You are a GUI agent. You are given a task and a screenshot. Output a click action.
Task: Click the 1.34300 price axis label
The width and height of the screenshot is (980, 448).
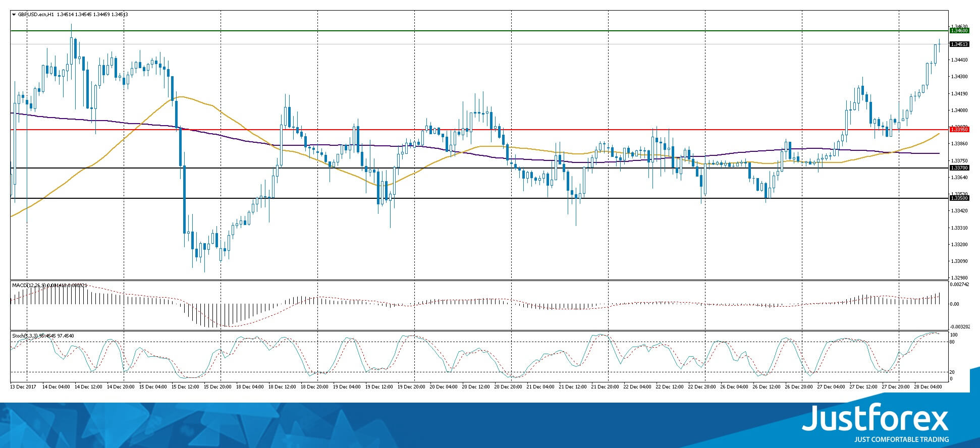959,77
